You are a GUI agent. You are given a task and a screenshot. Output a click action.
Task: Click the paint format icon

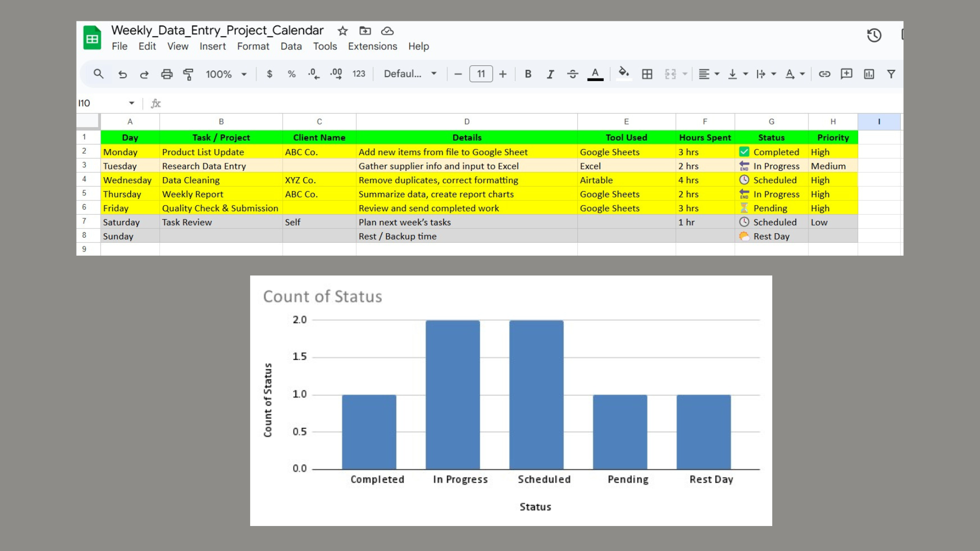[188, 74]
